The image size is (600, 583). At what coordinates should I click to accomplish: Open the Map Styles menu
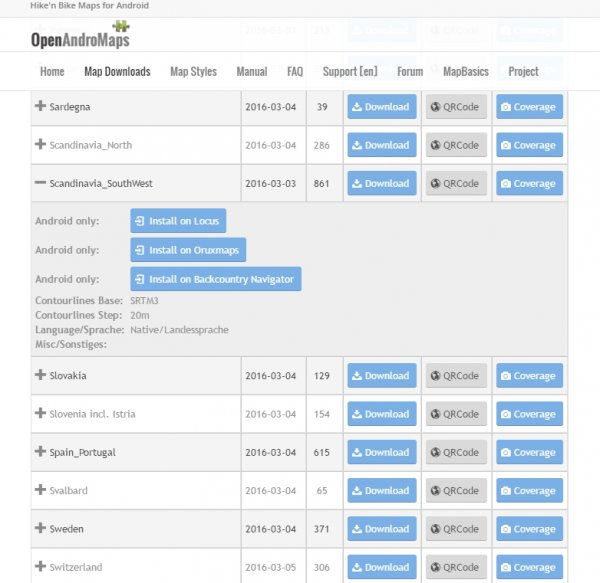[193, 72]
